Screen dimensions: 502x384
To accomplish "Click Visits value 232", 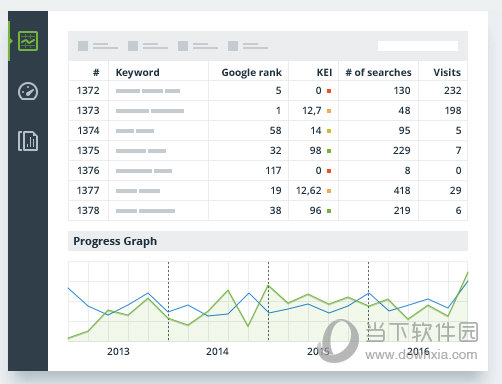I will pyautogui.click(x=453, y=90).
